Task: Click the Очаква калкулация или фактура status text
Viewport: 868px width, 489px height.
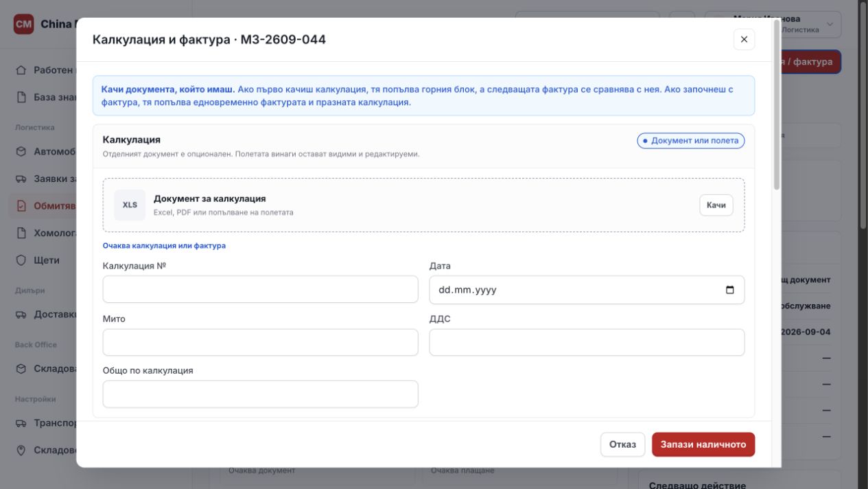Action: point(164,245)
